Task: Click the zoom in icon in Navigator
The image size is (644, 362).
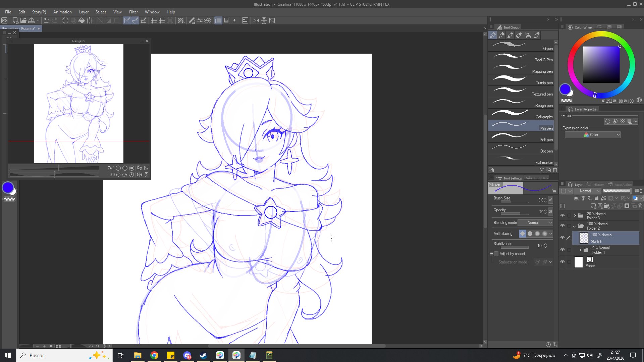Action: [125, 168]
